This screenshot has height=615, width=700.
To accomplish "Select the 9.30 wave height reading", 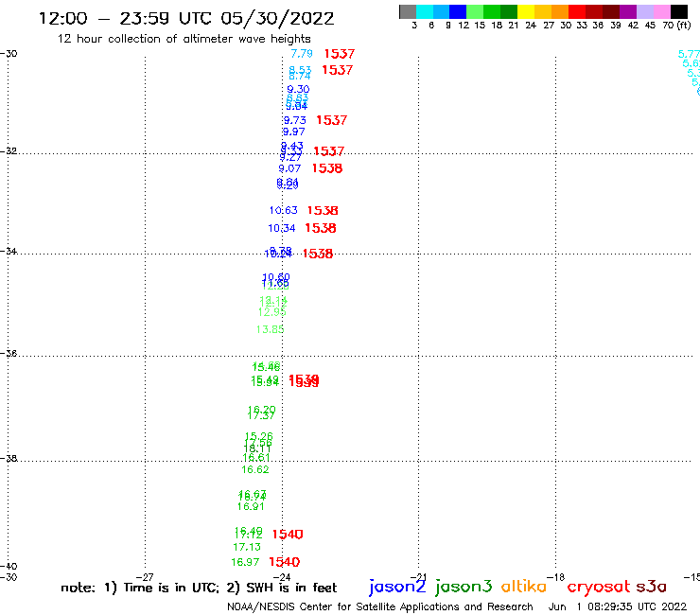I will pos(298,89).
